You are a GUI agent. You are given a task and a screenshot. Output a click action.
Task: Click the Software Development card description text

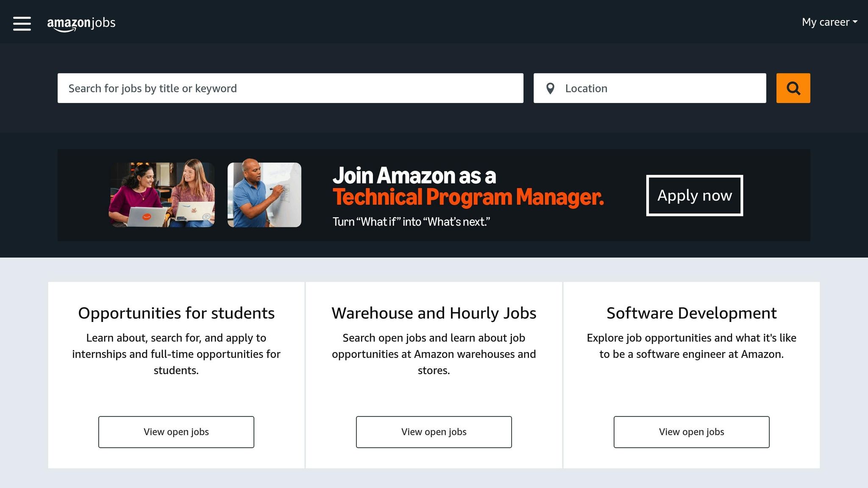click(x=691, y=346)
